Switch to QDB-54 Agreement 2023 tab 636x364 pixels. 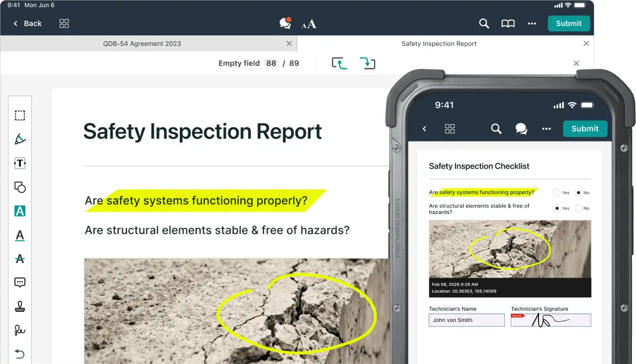(142, 43)
